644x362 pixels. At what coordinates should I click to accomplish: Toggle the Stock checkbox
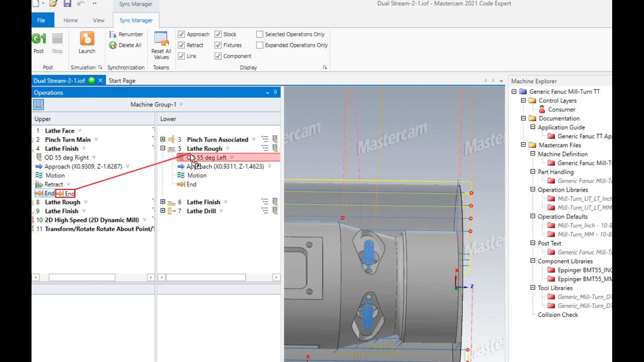pos(218,34)
